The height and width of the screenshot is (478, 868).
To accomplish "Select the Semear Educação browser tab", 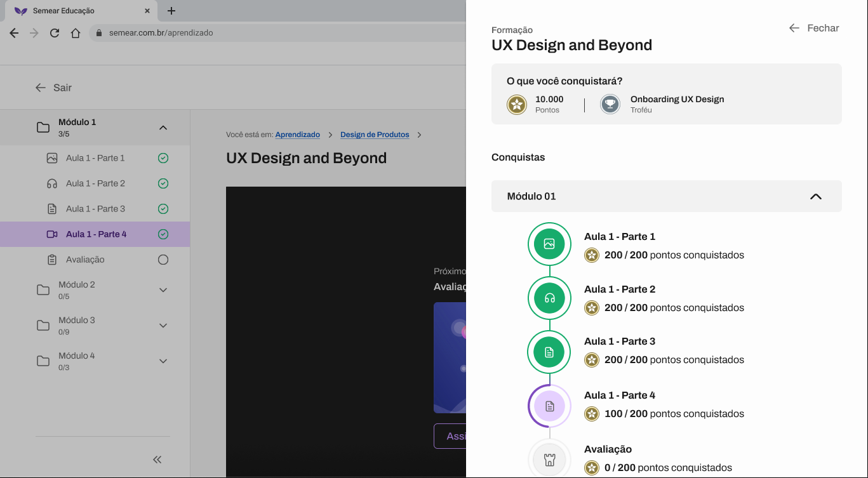I will (81, 11).
